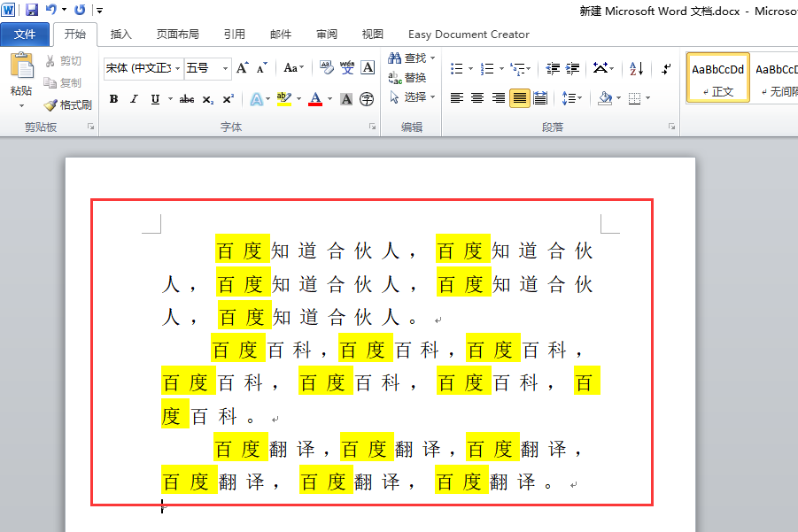Viewport: 798px width, 532px height.
Task: Click 替换 replace
Action: [x=407, y=78]
